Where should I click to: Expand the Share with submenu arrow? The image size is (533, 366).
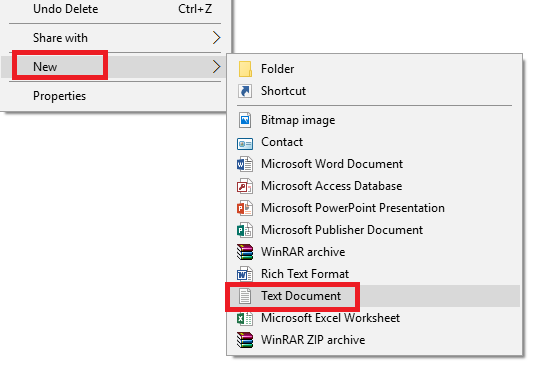point(216,38)
